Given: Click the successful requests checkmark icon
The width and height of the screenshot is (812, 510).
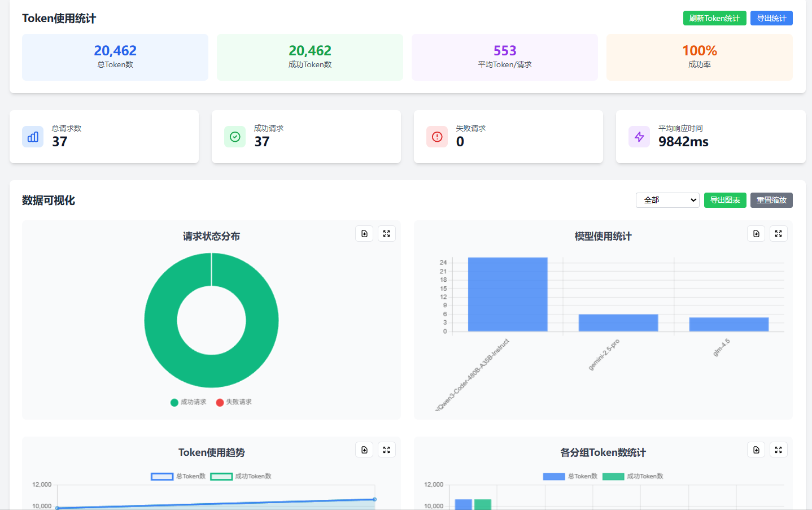Looking at the screenshot, I should 235,137.
